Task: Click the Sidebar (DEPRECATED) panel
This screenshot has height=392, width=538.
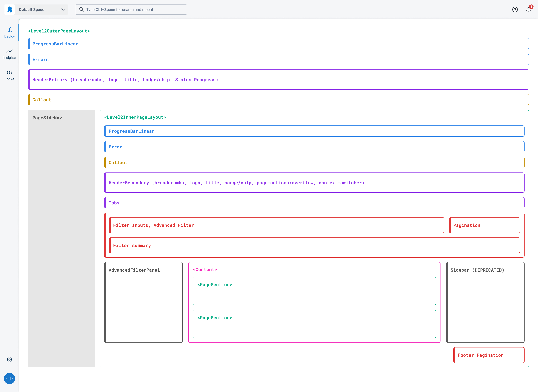Action: point(485,303)
